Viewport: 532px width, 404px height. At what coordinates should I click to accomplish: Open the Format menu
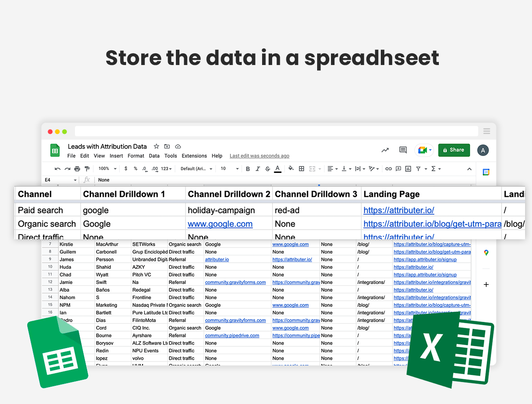click(x=136, y=156)
